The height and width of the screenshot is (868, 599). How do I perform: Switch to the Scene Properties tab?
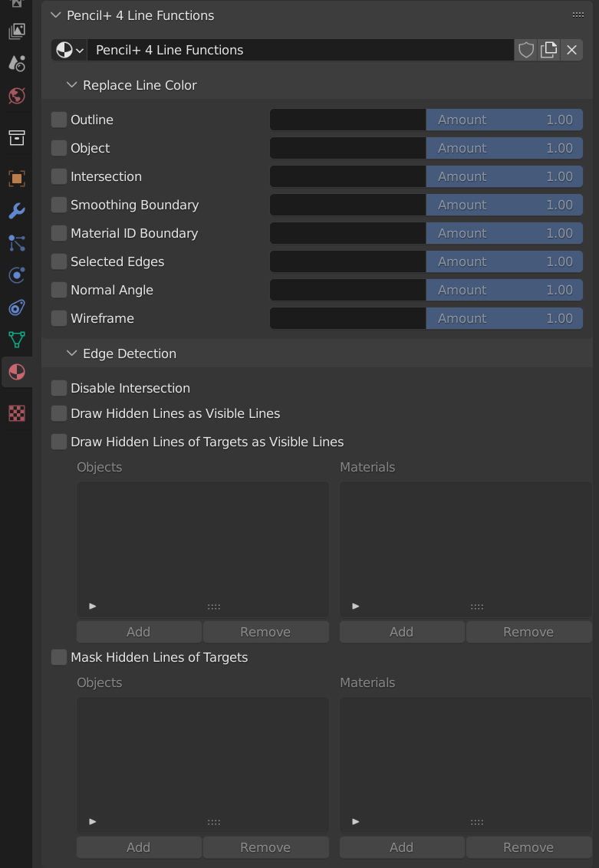(x=17, y=63)
